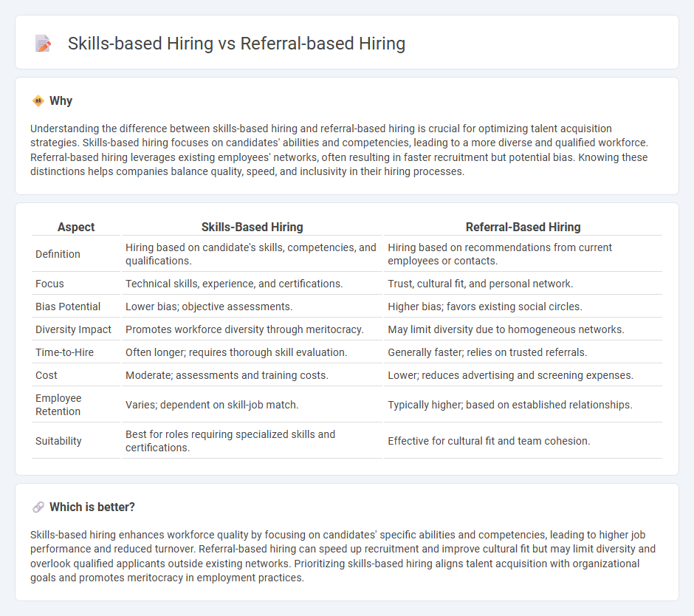Click the Why section heading

click(61, 101)
